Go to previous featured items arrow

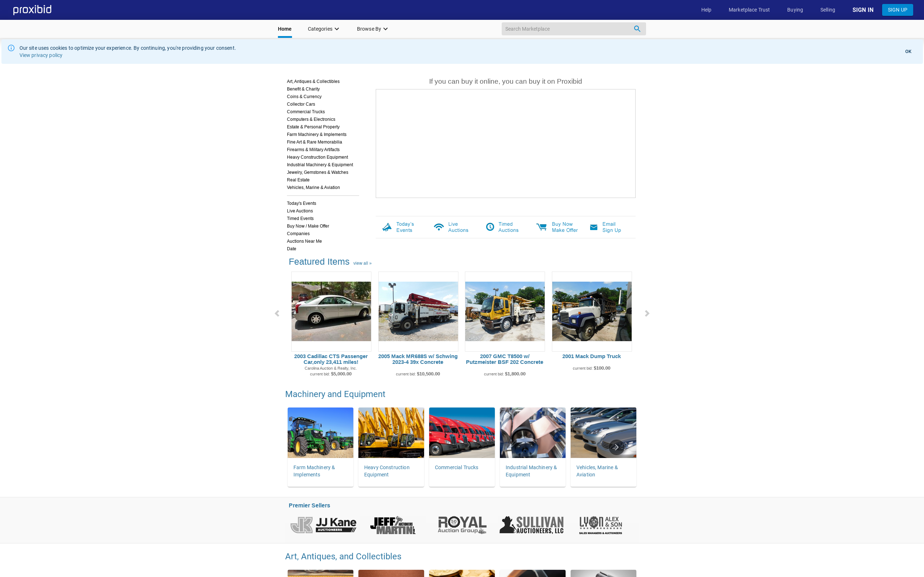(x=277, y=313)
